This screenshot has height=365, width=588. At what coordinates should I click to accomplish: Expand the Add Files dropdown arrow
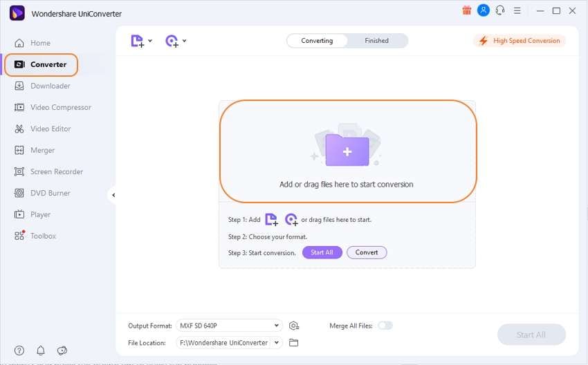tap(150, 41)
